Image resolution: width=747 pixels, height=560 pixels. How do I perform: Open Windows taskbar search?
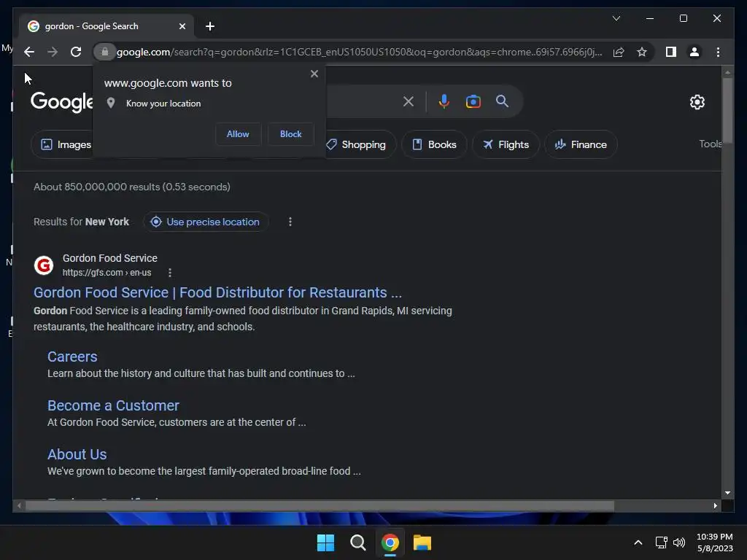point(357,542)
